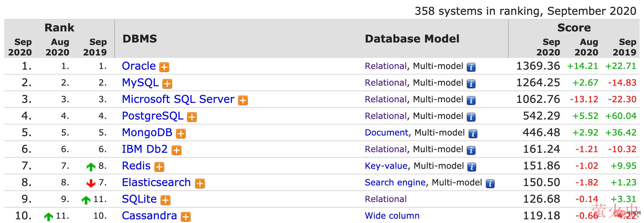This screenshot has height=223, width=644.
Task: Click the plus icon next to MySQL
Action: coord(167,84)
